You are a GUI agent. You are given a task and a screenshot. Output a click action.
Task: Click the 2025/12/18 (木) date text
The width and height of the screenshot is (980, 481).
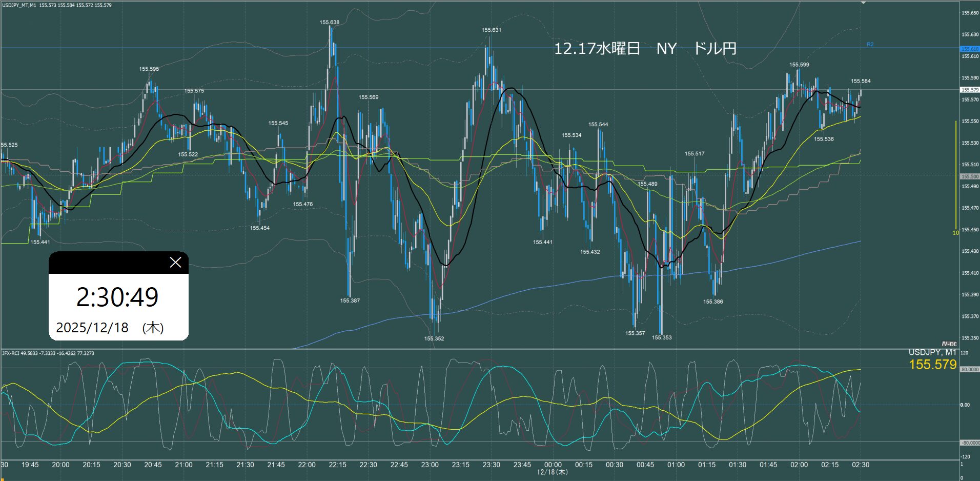tap(110, 328)
